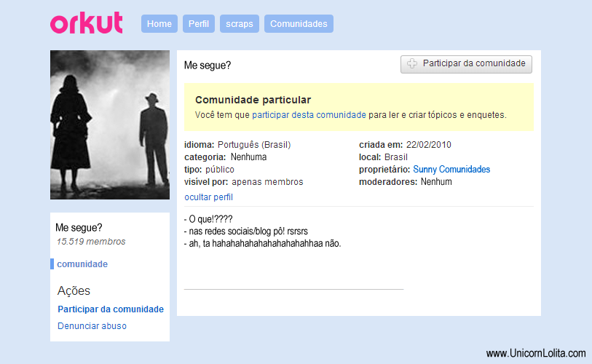
Task: Click the 'tipo: público' value
Action: point(220,170)
